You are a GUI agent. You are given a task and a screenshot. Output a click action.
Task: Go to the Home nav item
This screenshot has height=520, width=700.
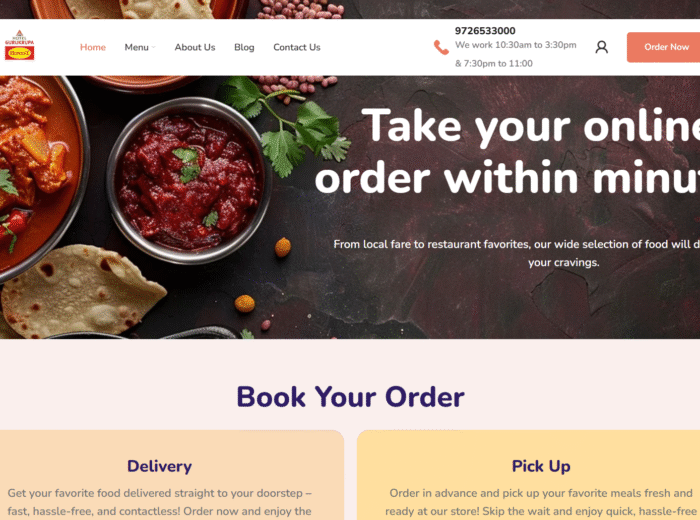tap(93, 47)
